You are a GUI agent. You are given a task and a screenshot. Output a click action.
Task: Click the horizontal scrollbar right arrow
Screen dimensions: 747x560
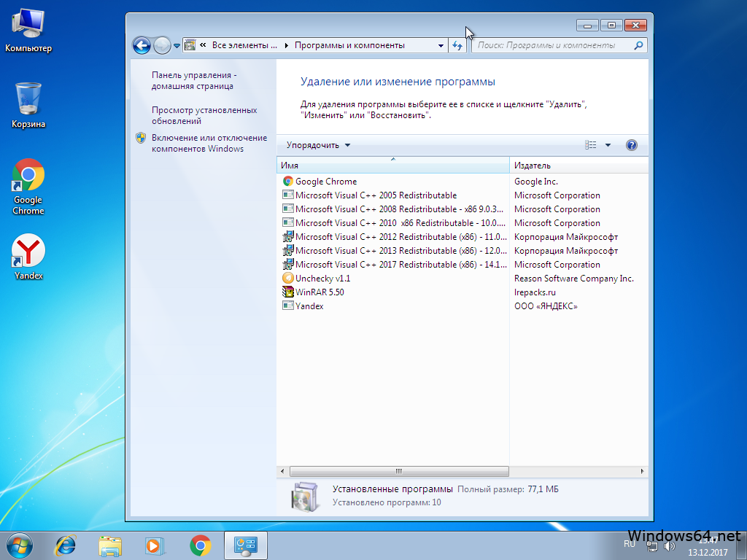[642, 472]
